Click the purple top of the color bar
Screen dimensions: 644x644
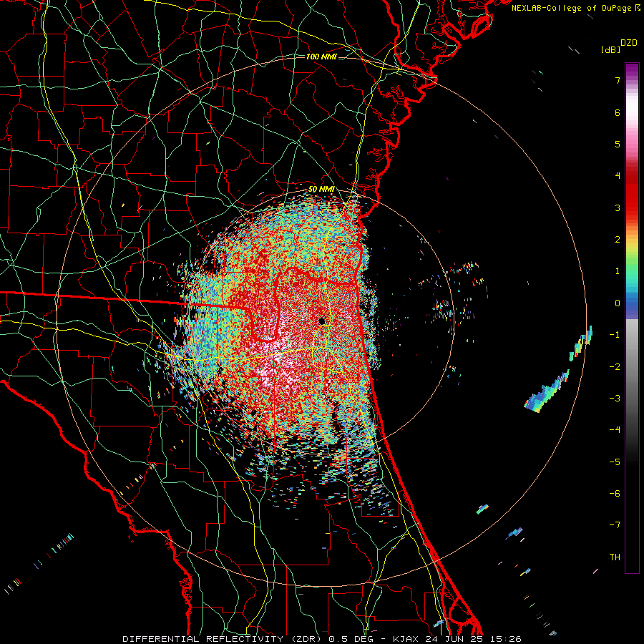coord(632,70)
